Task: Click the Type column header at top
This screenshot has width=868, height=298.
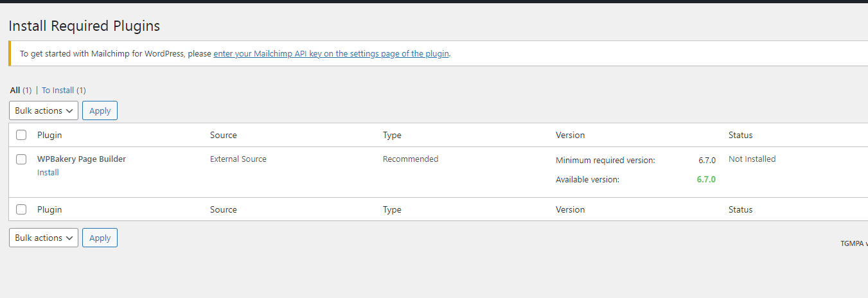Action: [392, 135]
